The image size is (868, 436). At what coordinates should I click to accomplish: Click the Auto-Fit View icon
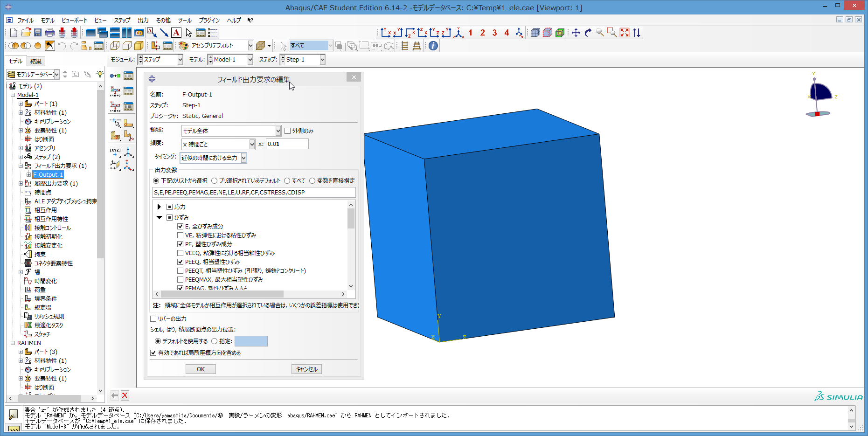pyautogui.click(x=625, y=33)
